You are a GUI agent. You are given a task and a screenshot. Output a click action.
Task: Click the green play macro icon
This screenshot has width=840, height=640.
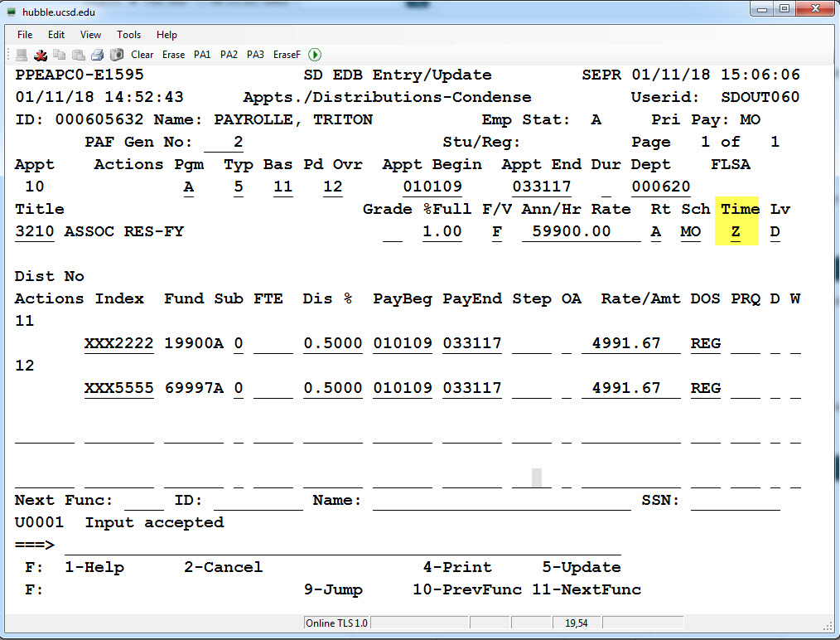[315, 55]
